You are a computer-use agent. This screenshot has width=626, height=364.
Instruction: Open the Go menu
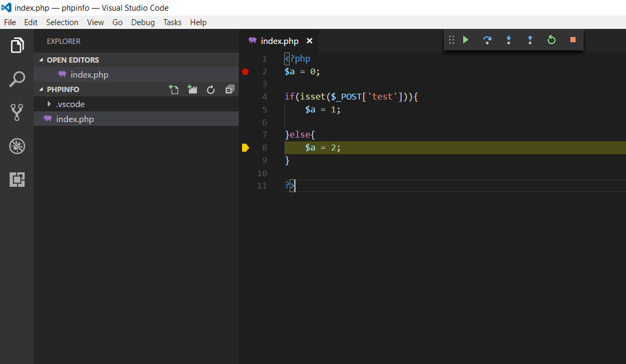click(117, 22)
